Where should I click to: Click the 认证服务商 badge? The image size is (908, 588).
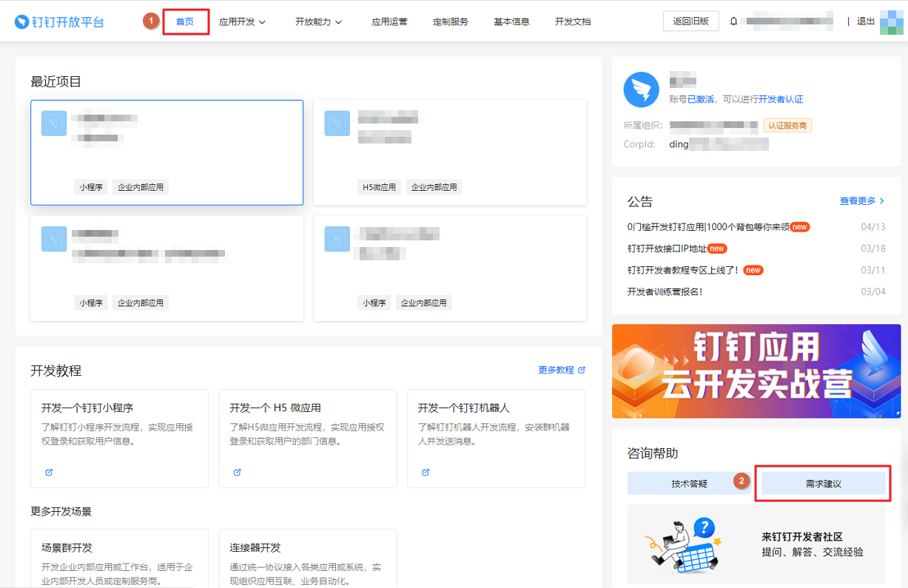787,126
